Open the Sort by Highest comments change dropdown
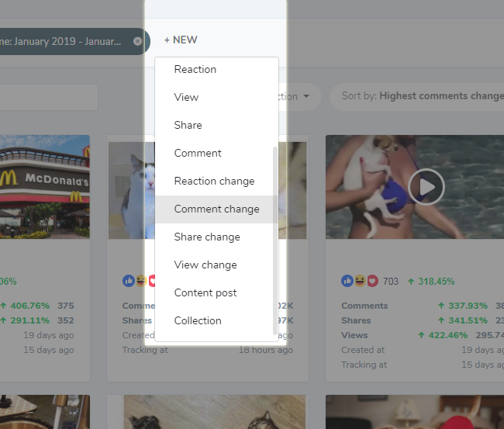Screen dimensions: 504x429 click(x=417, y=96)
